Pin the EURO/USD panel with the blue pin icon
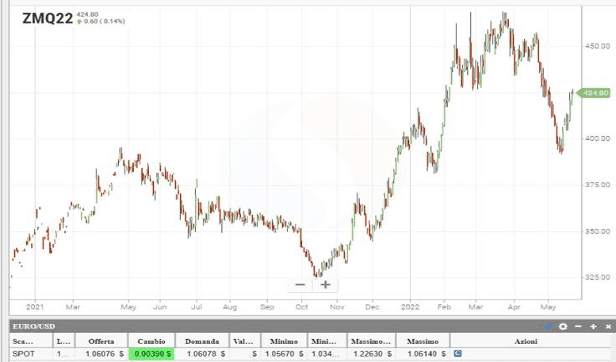 (548, 326)
